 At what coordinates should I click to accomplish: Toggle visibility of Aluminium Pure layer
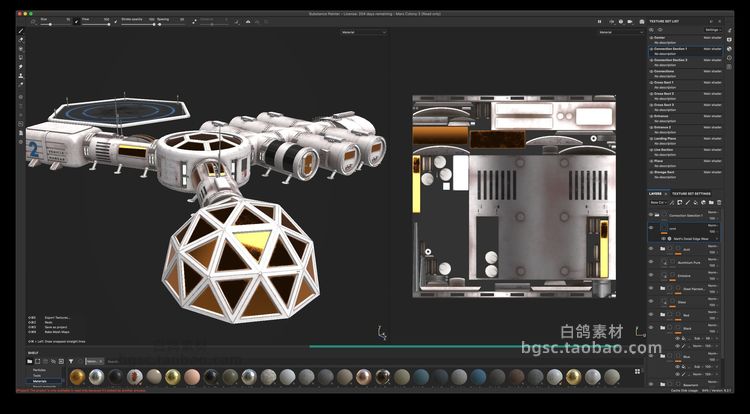click(x=651, y=262)
